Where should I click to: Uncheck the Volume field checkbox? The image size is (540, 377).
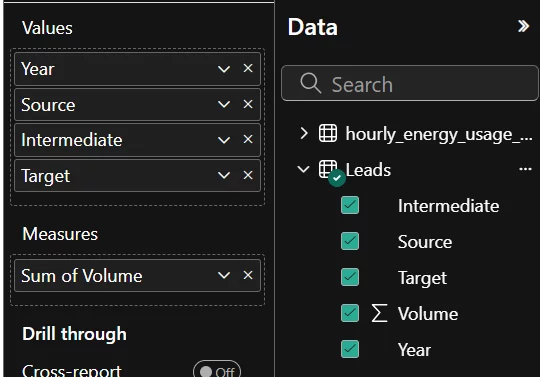pos(350,313)
